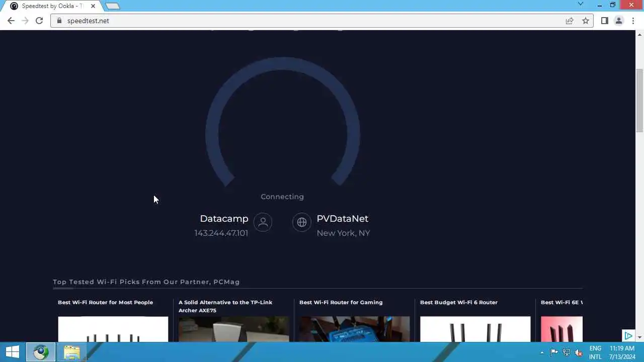Click the PVDataNet globe server icon
This screenshot has width=644, height=362.
(301, 222)
